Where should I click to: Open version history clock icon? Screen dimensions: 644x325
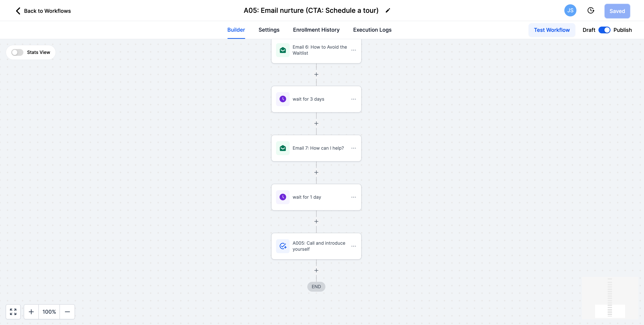591,11
